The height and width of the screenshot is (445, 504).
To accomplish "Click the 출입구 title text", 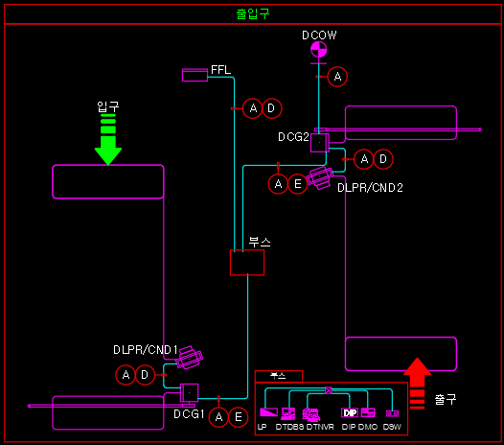I will pyautogui.click(x=253, y=14).
